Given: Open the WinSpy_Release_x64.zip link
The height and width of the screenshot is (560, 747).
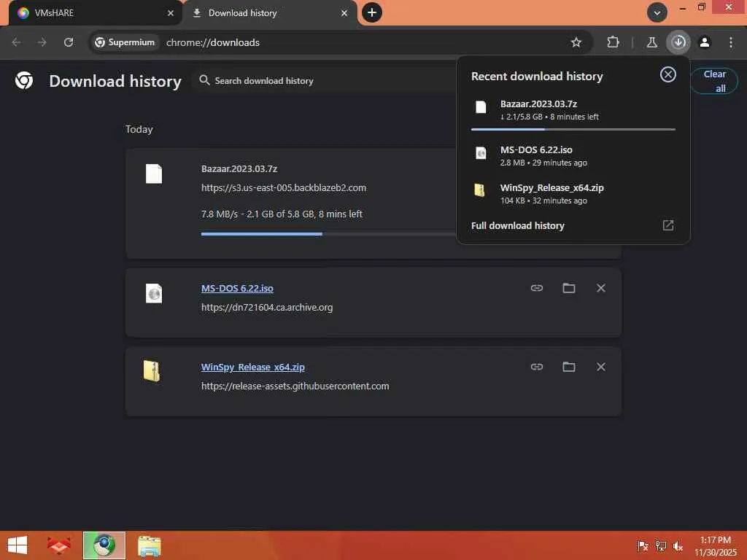Looking at the screenshot, I should (x=253, y=367).
